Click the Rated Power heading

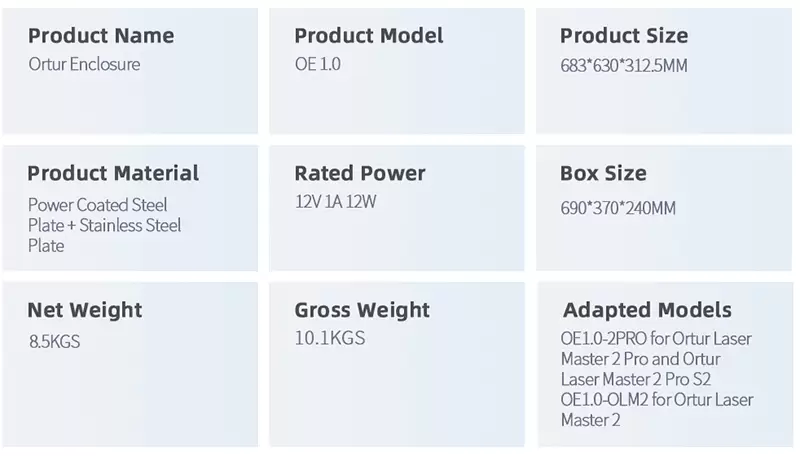[x=359, y=173]
